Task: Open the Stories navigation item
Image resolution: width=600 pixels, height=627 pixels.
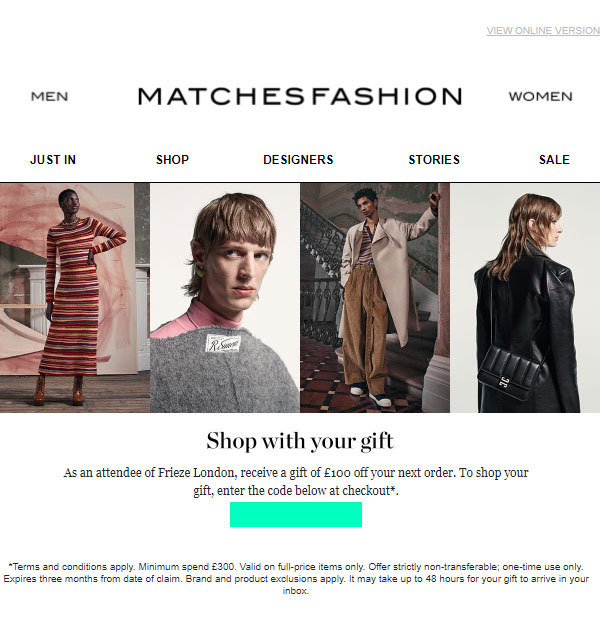Action: coord(434,160)
